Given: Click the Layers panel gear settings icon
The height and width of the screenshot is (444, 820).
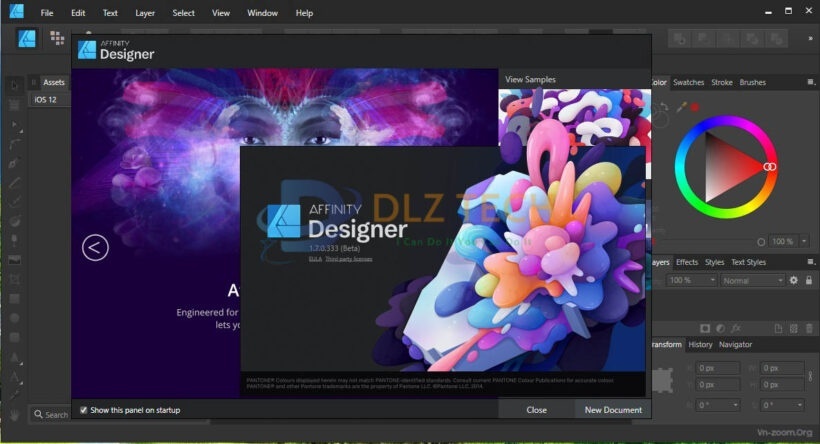Looking at the screenshot, I should [x=793, y=280].
